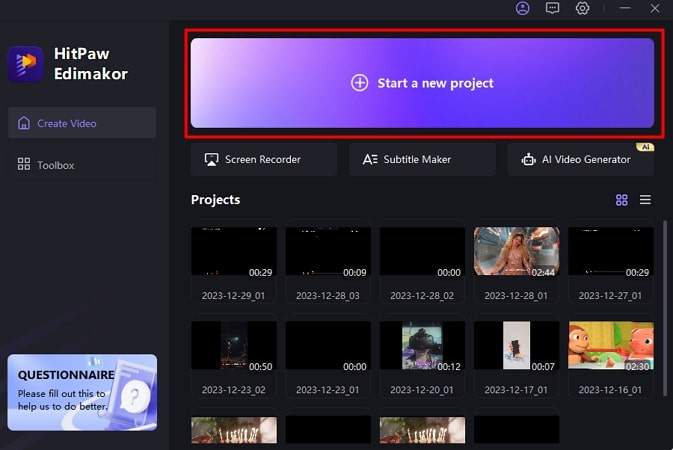
Task: Open the user account profile icon
Action: point(522,8)
